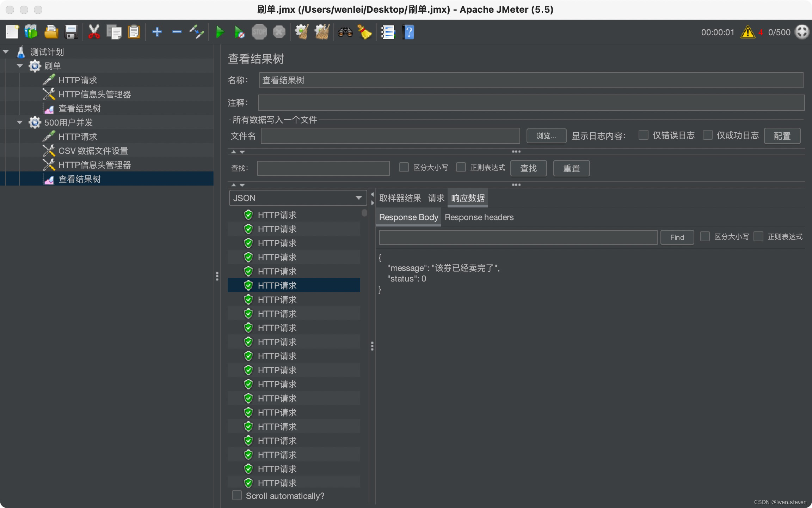Select the 测试计划 root node
This screenshot has width=812, height=508.
tap(47, 52)
